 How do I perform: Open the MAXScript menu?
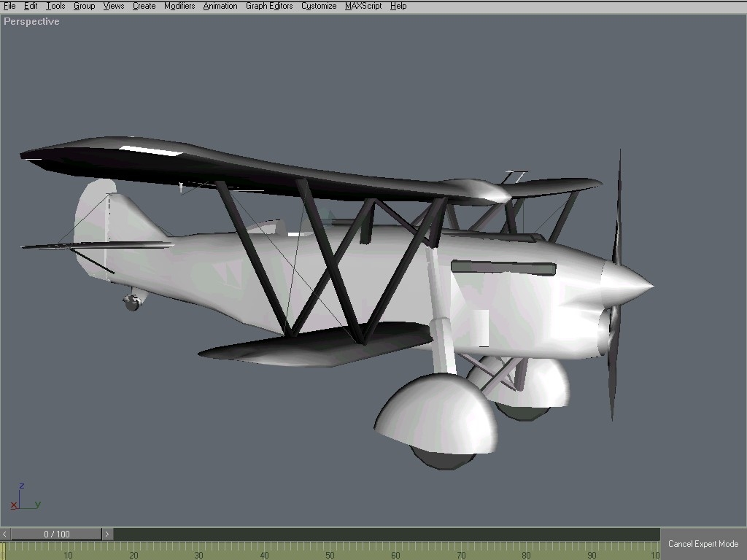[x=363, y=6]
